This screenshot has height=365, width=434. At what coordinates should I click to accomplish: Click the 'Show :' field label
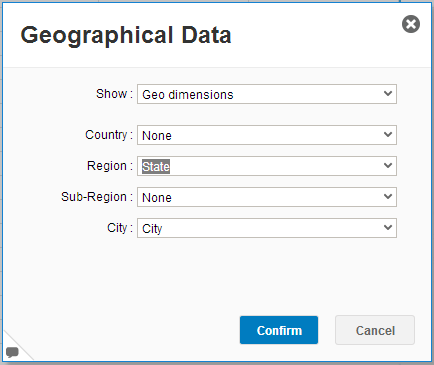114,94
